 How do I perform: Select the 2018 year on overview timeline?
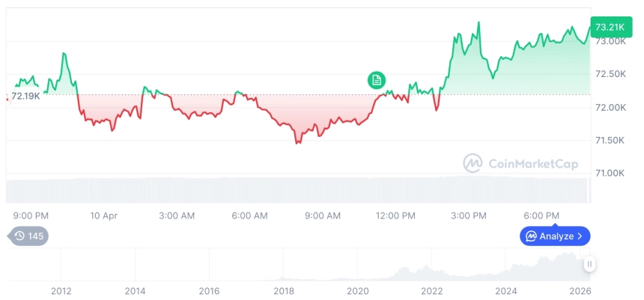(x=283, y=291)
